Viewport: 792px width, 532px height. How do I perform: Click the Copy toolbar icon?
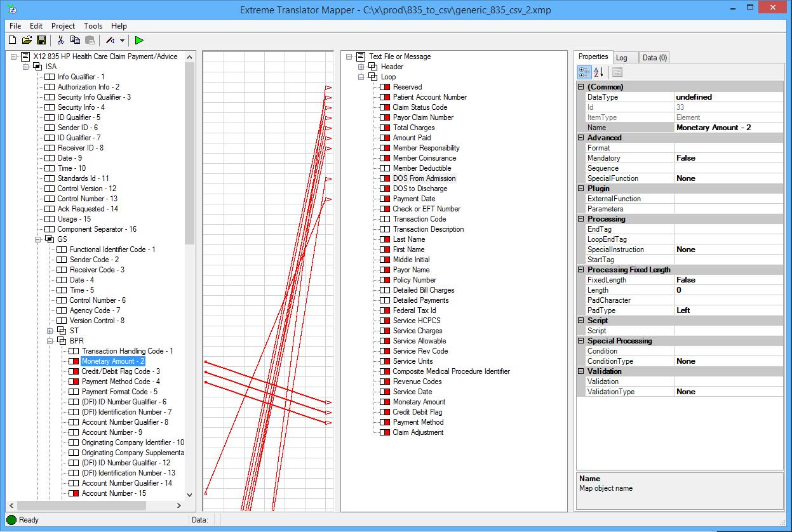(x=75, y=41)
